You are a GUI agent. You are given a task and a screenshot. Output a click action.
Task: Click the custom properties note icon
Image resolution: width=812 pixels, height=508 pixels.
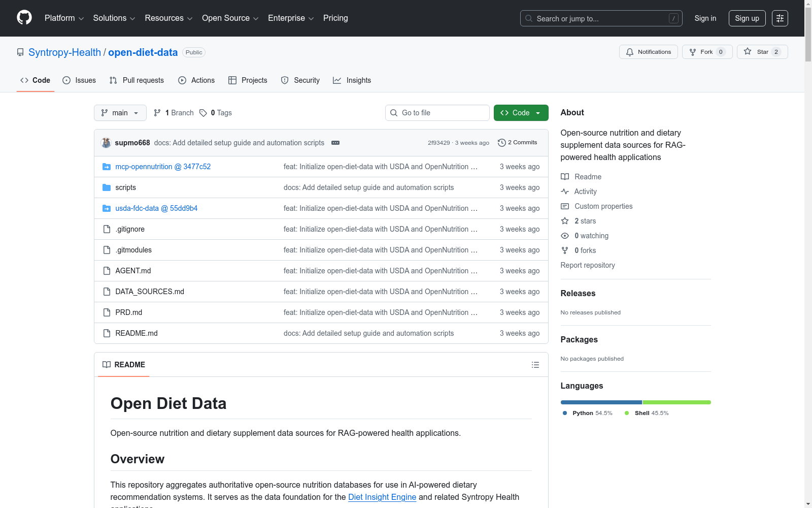point(565,206)
